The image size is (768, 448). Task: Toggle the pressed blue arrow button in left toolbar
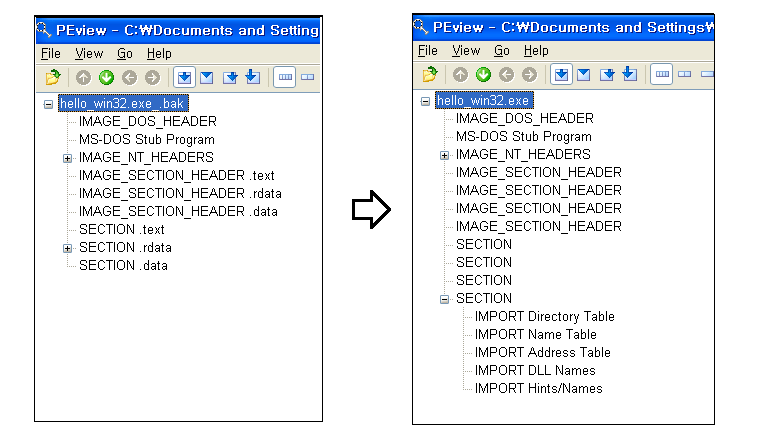click(x=184, y=77)
